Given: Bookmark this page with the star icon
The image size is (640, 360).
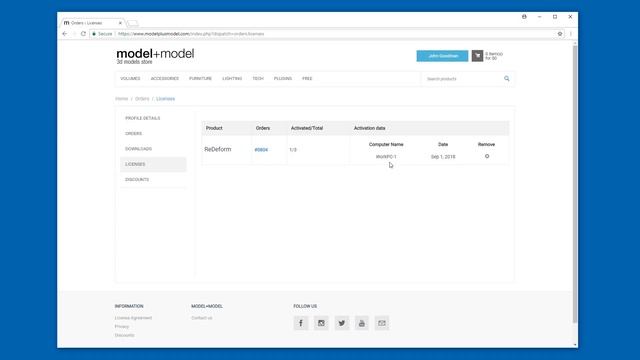Looking at the screenshot, I should pyautogui.click(x=560, y=34).
